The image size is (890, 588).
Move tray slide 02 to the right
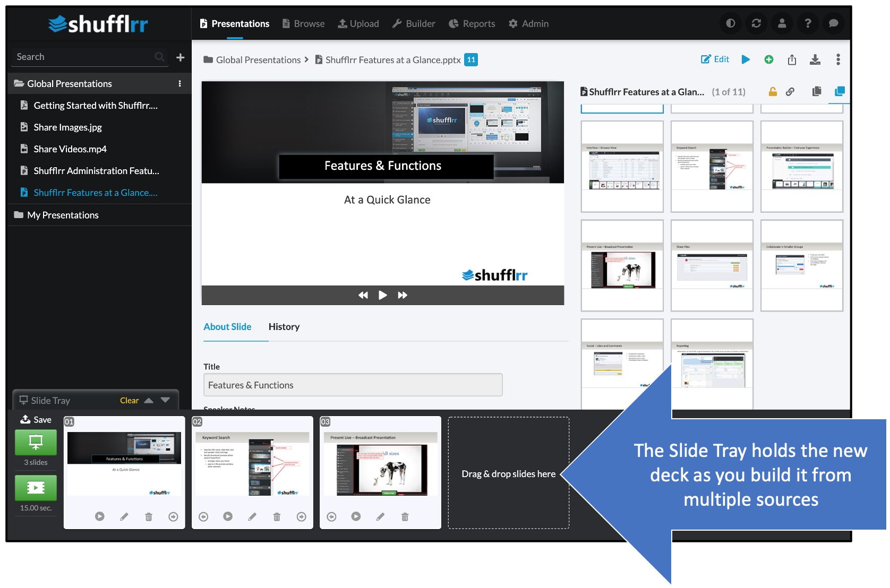pos(302,516)
